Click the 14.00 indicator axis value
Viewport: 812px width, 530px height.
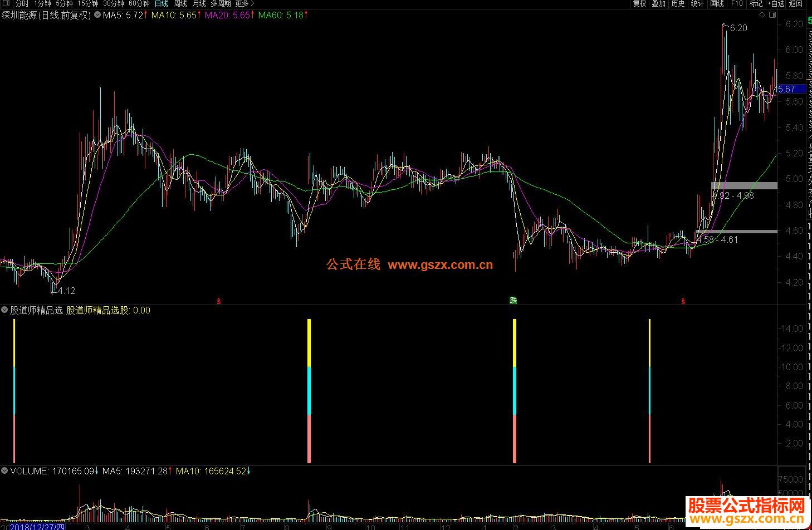(x=791, y=328)
